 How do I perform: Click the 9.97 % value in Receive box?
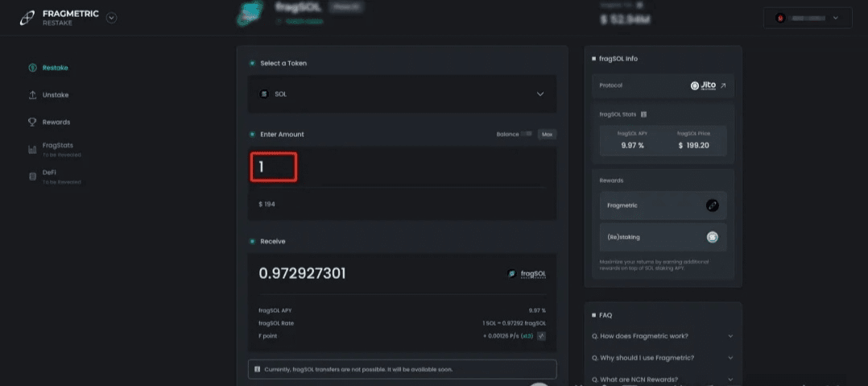[537, 310]
